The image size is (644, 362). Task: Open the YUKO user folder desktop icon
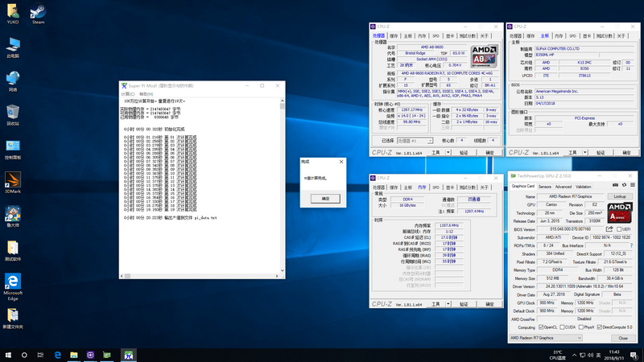[13, 14]
